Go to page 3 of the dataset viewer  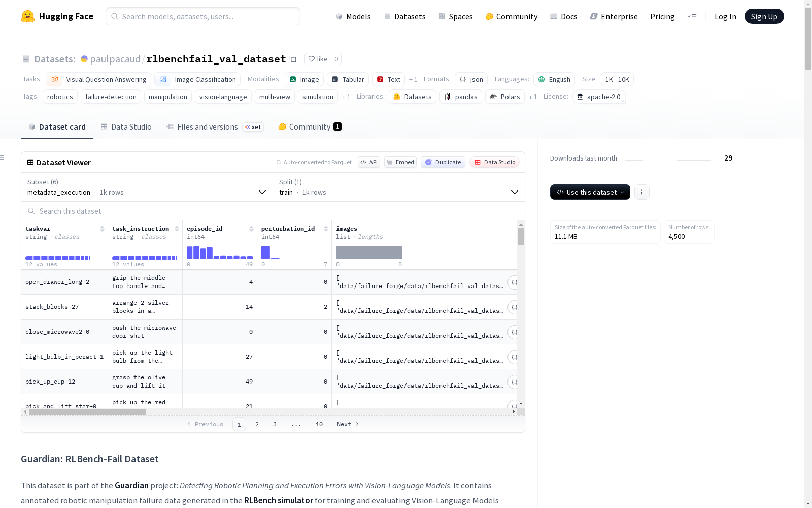(x=275, y=424)
